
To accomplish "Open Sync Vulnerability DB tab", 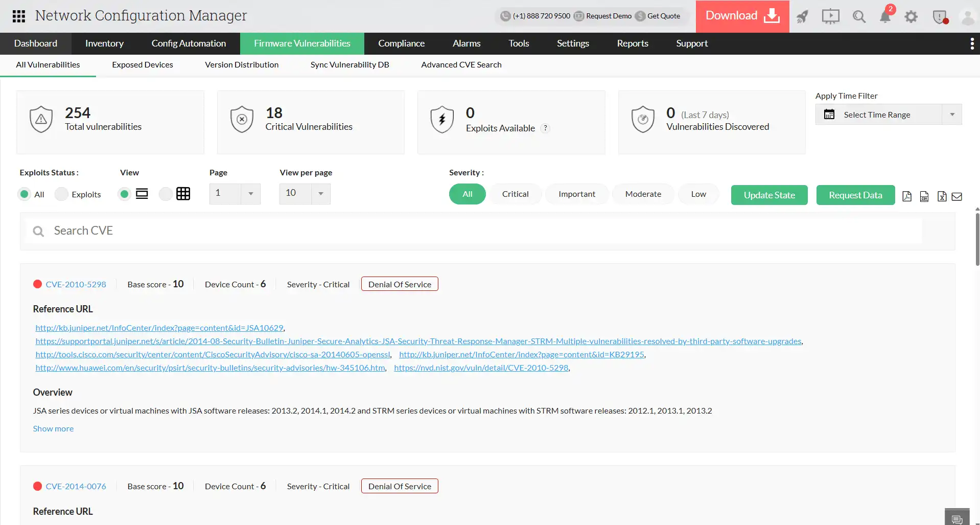I will coord(350,65).
